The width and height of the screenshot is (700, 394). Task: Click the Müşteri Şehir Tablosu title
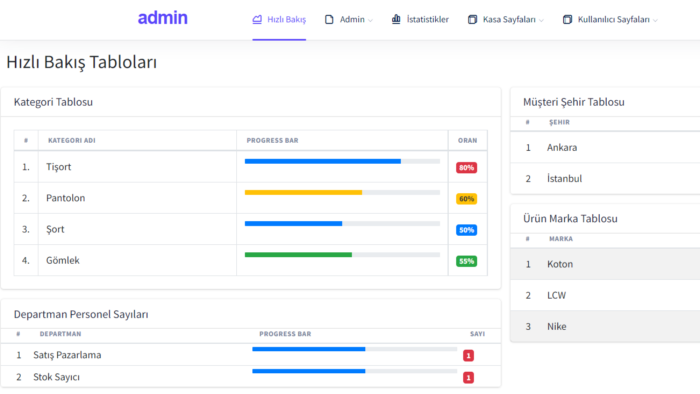tap(574, 102)
